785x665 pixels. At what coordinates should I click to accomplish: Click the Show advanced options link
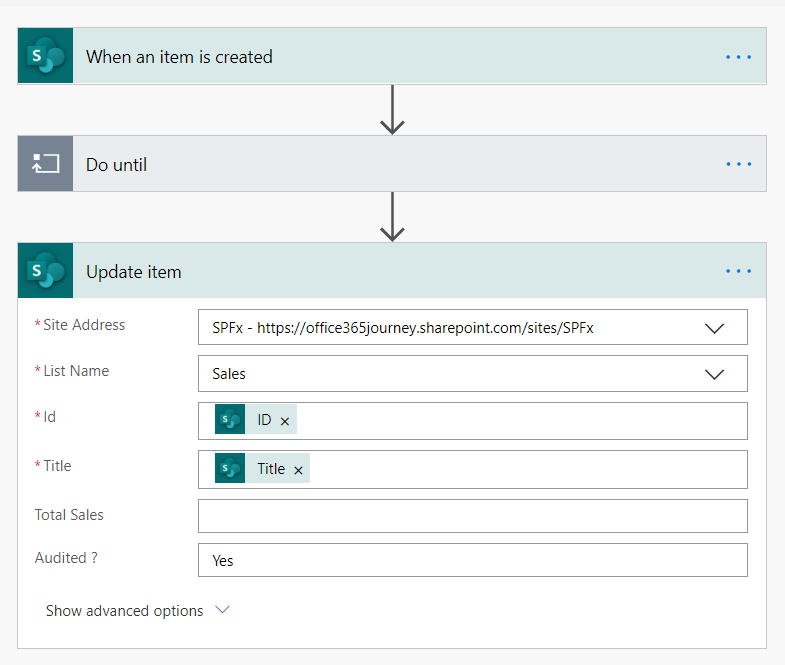(x=125, y=611)
